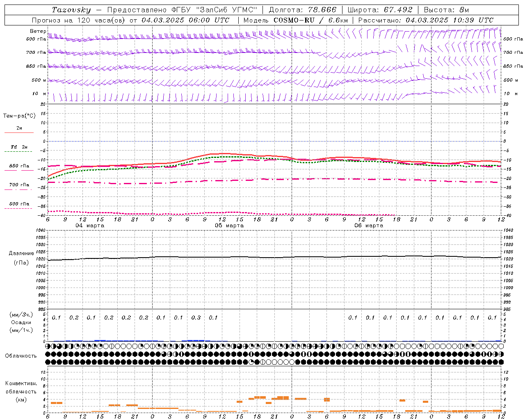Click the "(мм/1ч.)" units label

(21, 330)
